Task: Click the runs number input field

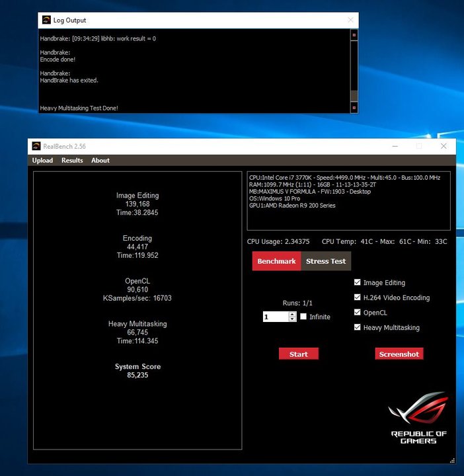Action: [276, 317]
